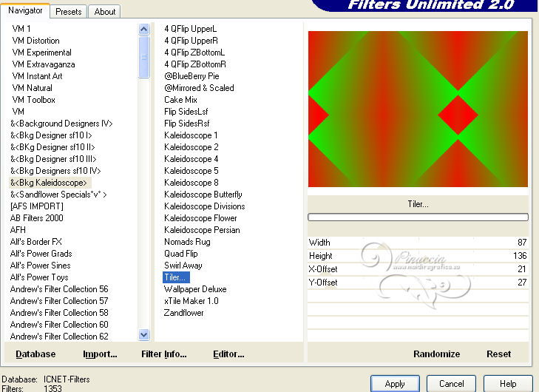Select VM Instant Art category
Image resolution: width=539 pixels, height=392 pixels.
tap(37, 76)
